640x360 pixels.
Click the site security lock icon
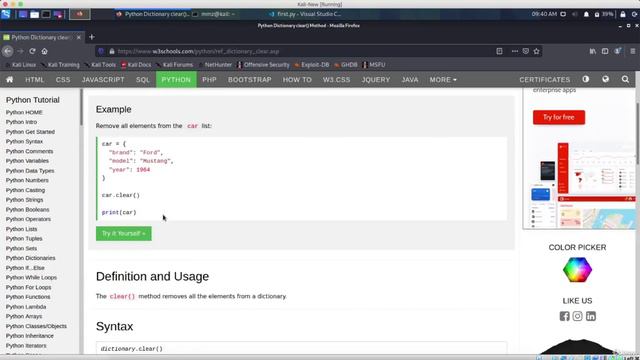[111, 51]
